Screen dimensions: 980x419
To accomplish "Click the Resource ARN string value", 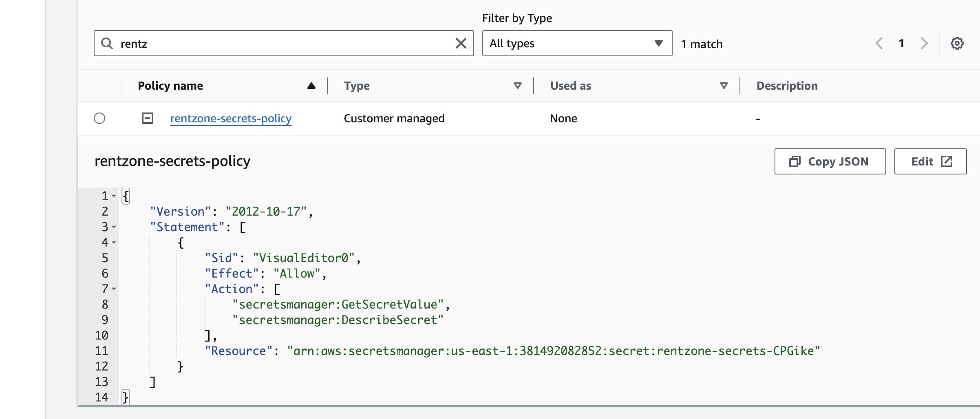I will [553, 351].
